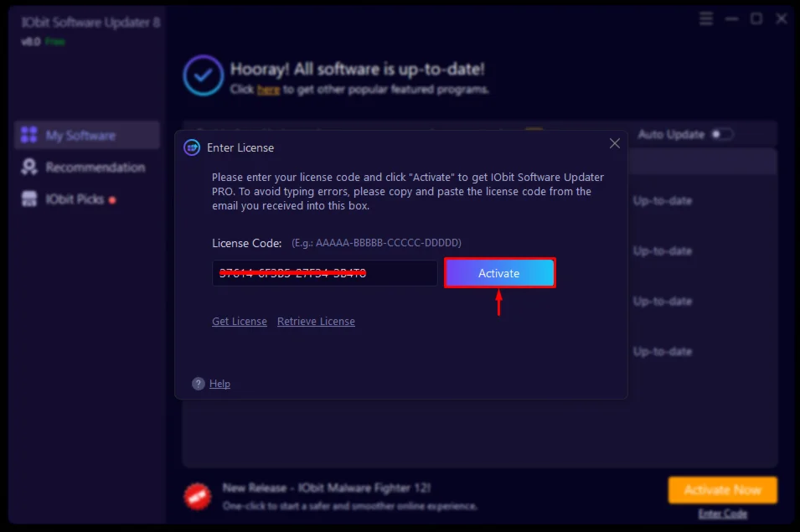Image resolution: width=800 pixels, height=532 pixels.
Task: Click the red Malware Fighter promo icon
Action: [x=198, y=496]
